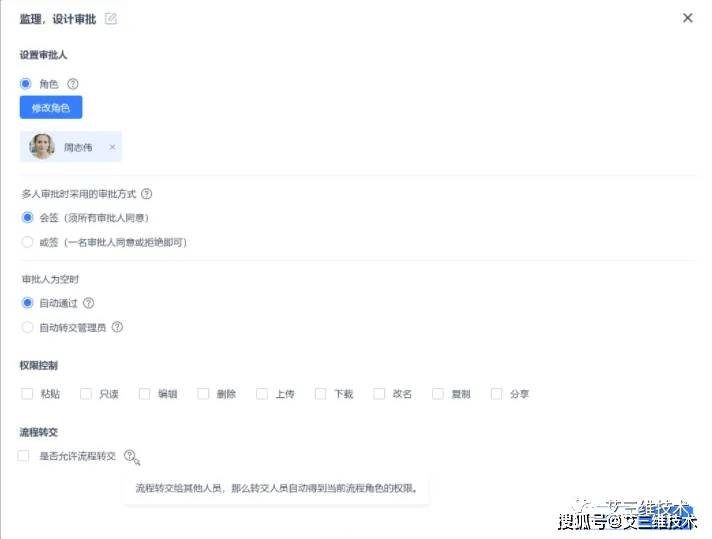712x539 pixels.
Task: Toggle 是否允许流程转交 checkbox
Action: point(23,455)
